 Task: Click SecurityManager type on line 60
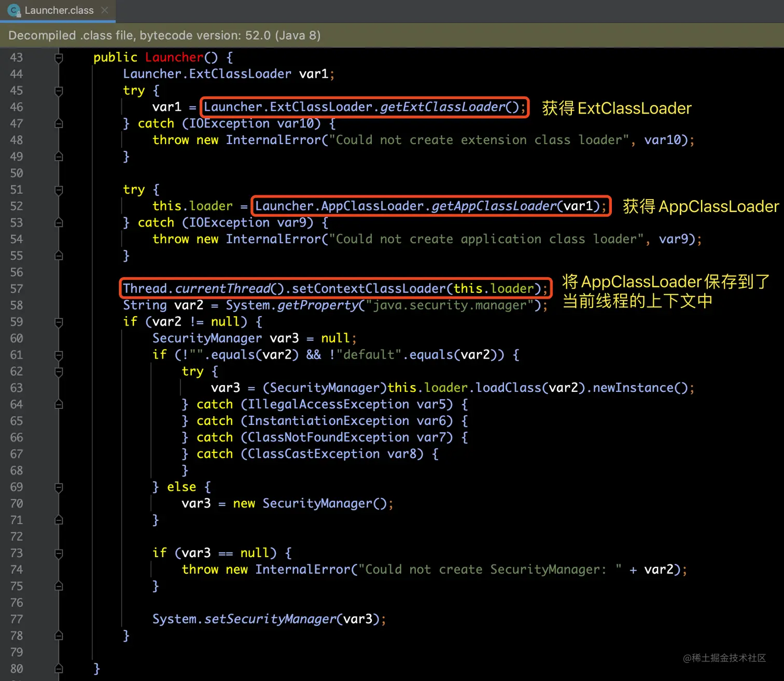(x=207, y=338)
